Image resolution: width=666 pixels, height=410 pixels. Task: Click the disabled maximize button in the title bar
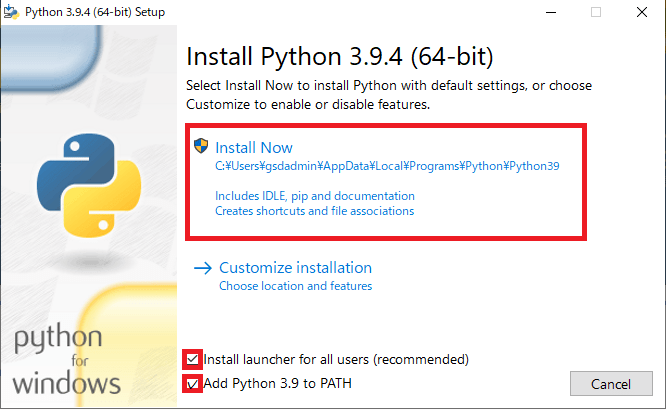(x=596, y=12)
